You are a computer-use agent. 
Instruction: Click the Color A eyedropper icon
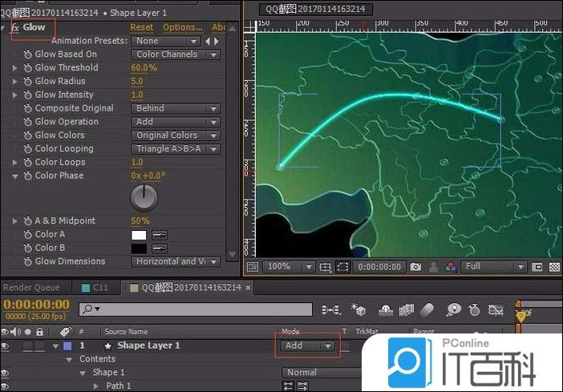point(160,235)
